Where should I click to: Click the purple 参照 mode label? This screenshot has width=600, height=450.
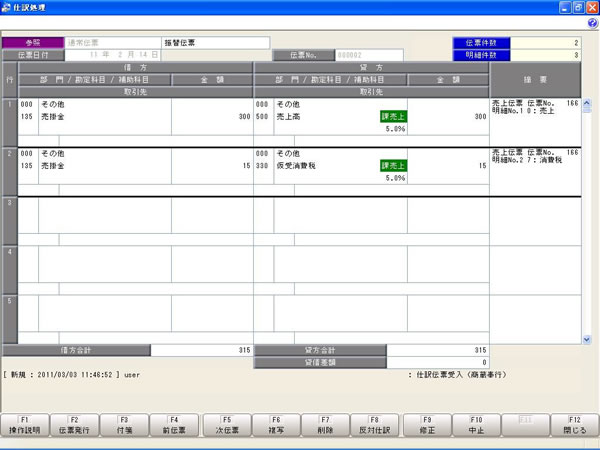33,43
